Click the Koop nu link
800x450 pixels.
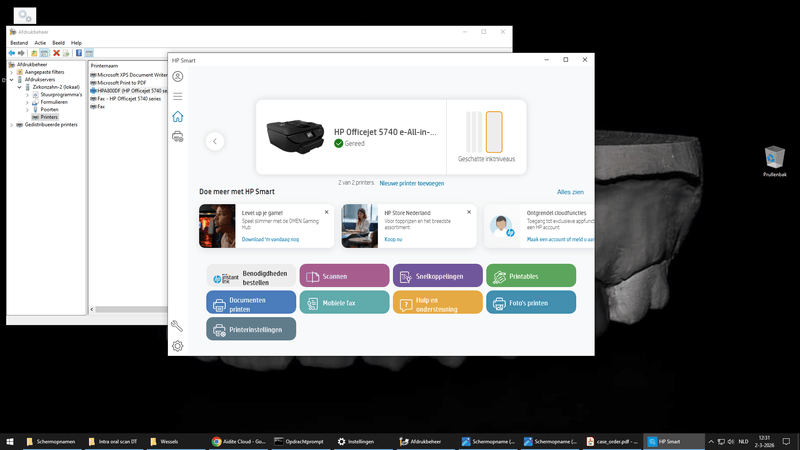pyautogui.click(x=393, y=239)
